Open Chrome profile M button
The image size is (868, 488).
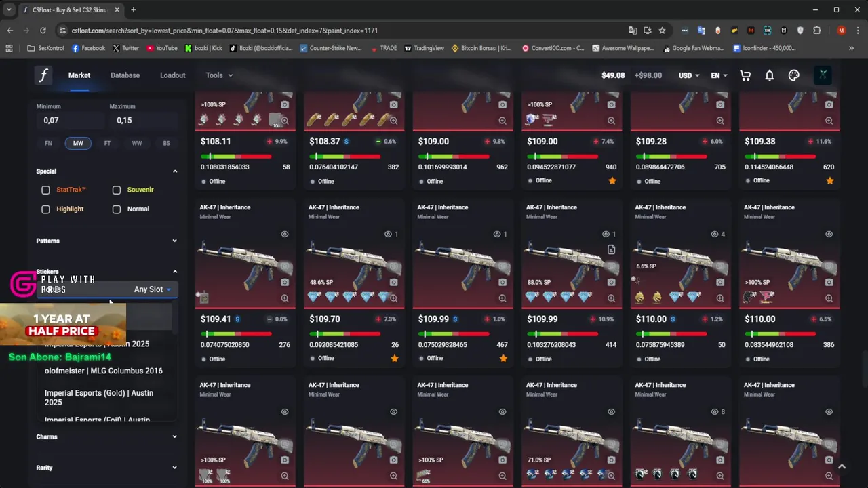pyautogui.click(x=842, y=30)
